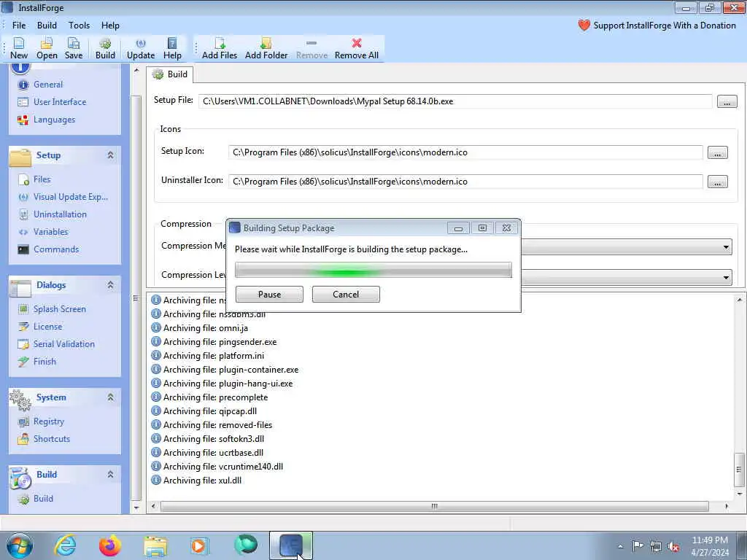The height and width of the screenshot is (560, 747).
Task: Open User Interface settings in sidebar
Action: pos(60,102)
